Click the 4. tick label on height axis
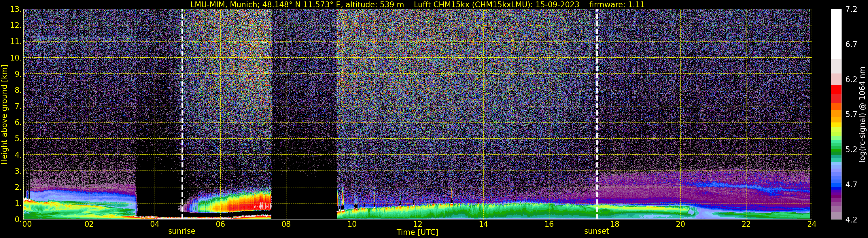The height and width of the screenshot is (238, 868). [x=18, y=155]
